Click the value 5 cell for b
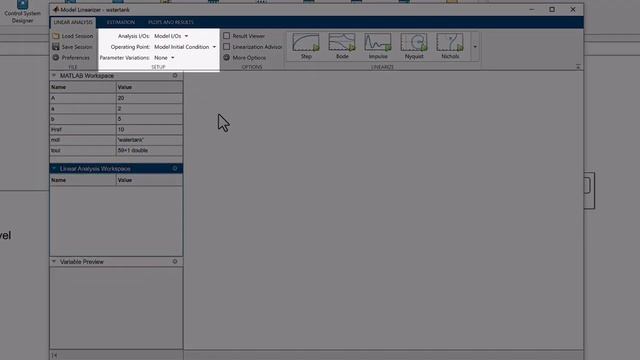Screen dimensions: 640x360 (x=149, y=119)
